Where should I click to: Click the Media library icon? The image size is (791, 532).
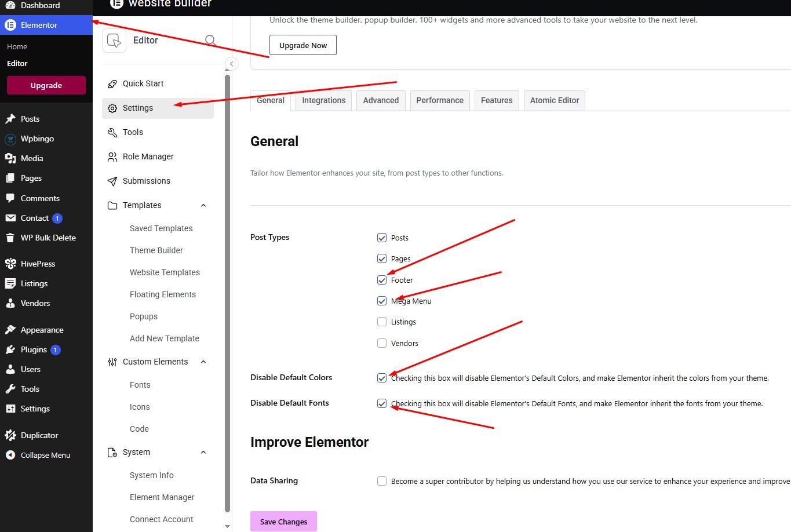coord(10,158)
